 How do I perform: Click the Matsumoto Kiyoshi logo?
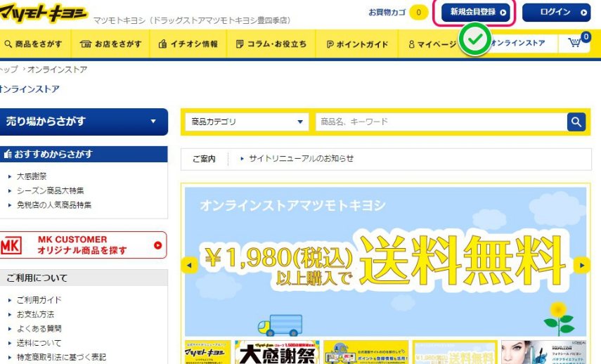[43, 13]
